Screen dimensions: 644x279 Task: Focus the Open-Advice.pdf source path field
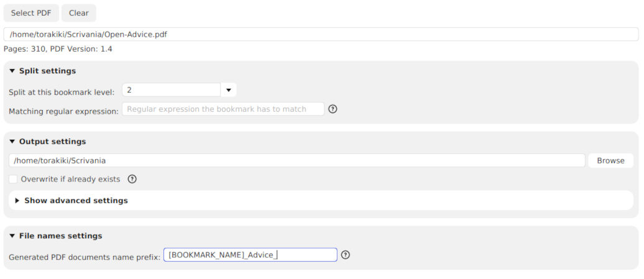321,34
